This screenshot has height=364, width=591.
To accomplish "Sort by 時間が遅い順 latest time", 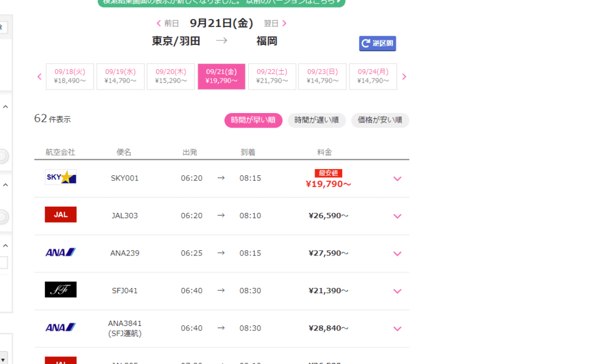I will coord(317,120).
